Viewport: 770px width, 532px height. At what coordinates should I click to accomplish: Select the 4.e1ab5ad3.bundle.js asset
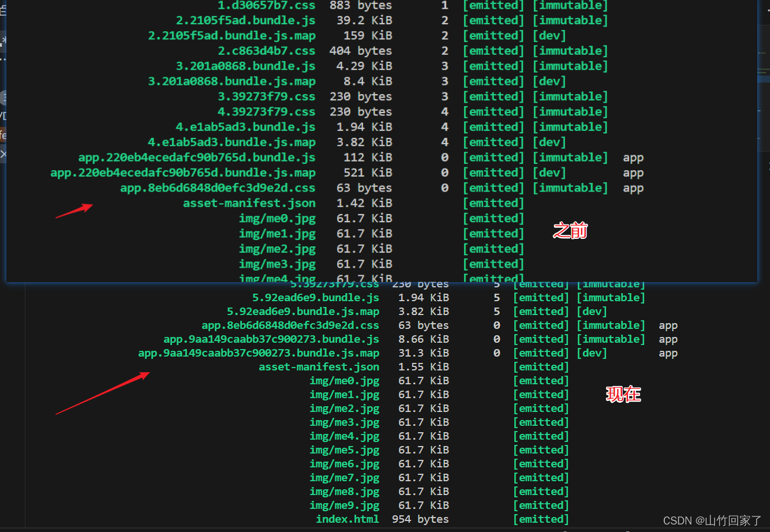[x=246, y=127]
